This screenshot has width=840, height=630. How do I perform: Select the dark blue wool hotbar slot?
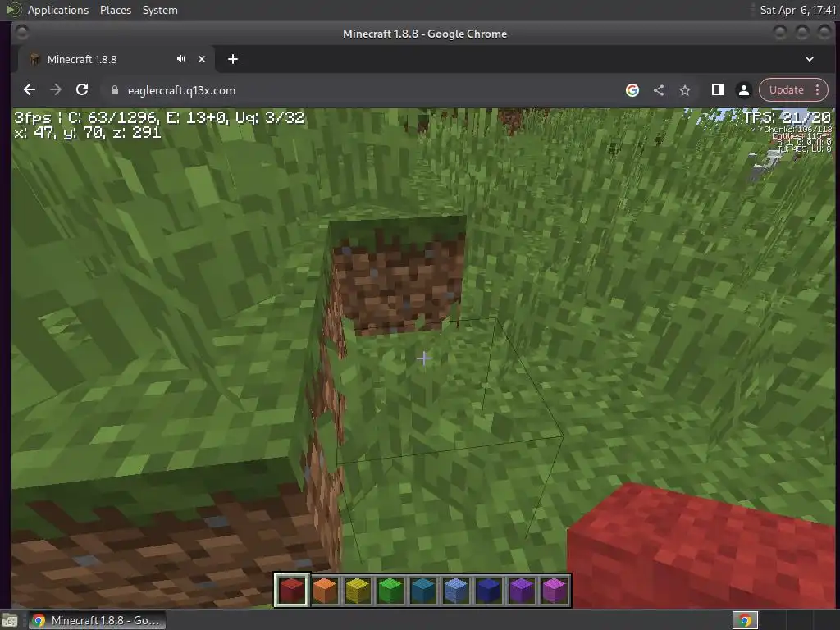pos(489,591)
